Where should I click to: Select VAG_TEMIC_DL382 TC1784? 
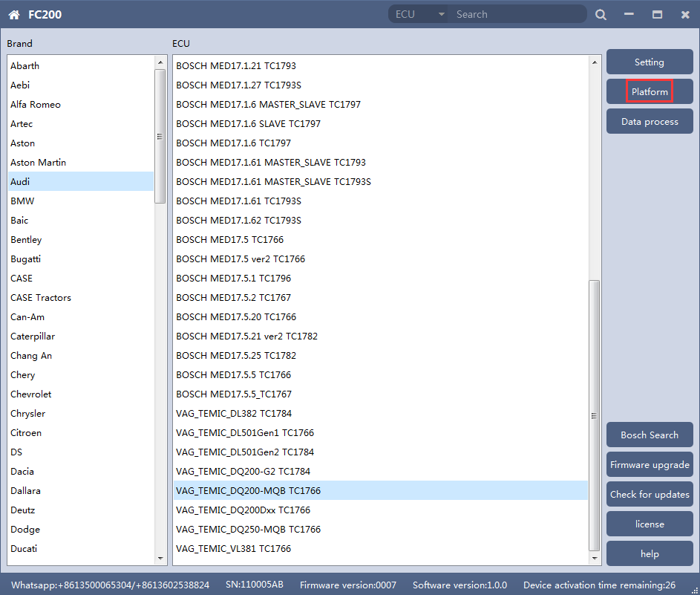tap(381, 414)
